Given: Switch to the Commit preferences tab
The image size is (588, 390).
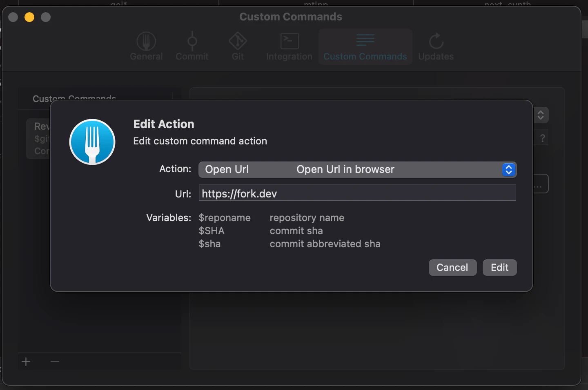Looking at the screenshot, I should click(192, 47).
